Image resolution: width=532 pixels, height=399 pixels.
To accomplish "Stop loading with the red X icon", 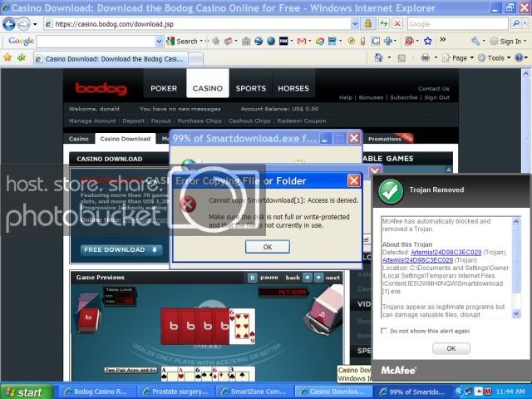I will tap(397, 24).
